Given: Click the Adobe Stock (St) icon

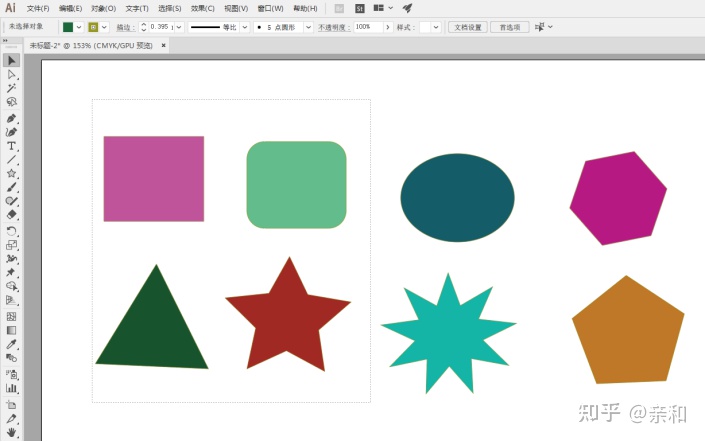Looking at the screenshot, I should click(360, 9).
